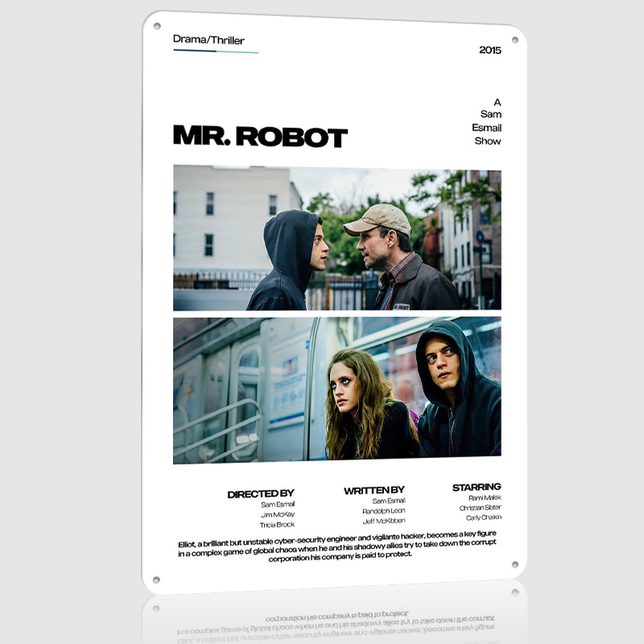Click the 'Drama/Thriller' genre text
Viewport: 644px width, 644px height.
208,39
